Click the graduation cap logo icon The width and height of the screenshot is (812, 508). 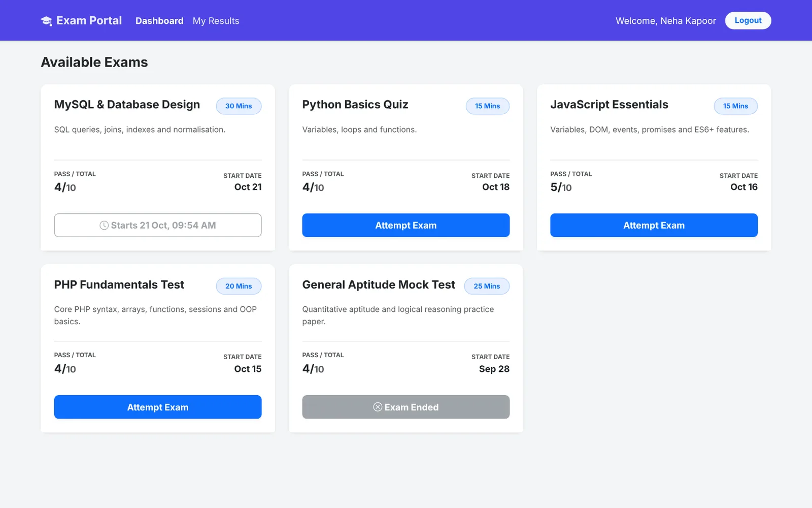(46, 21)
